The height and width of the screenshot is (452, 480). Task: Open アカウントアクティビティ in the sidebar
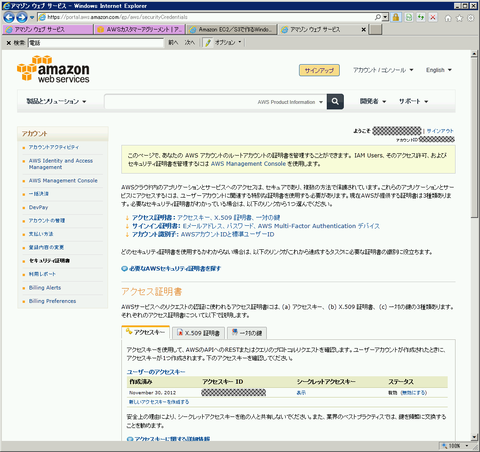tap(54, 147)
